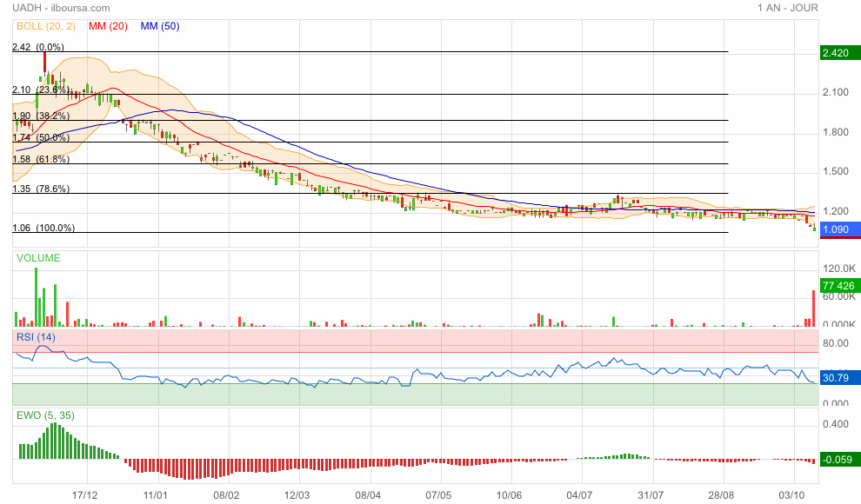Select the red MM (20) legend label
The image size is (861, 504).
(x=108, y=26)
